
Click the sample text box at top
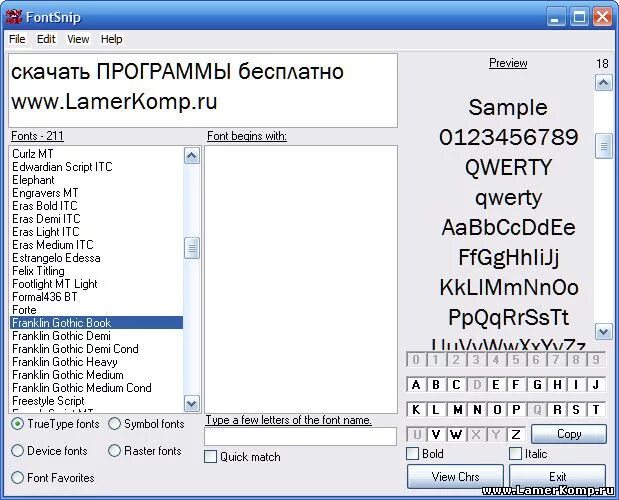pos(203,90)
